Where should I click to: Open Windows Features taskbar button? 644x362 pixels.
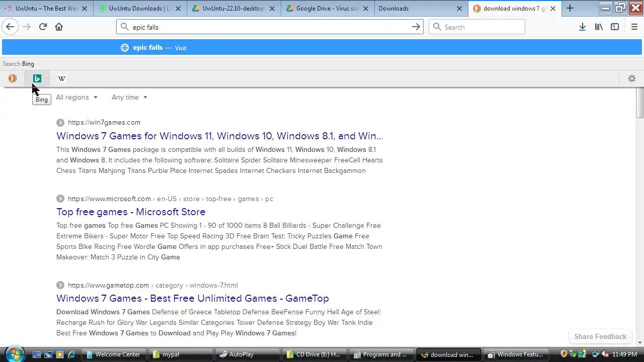[x=516, y=354]
